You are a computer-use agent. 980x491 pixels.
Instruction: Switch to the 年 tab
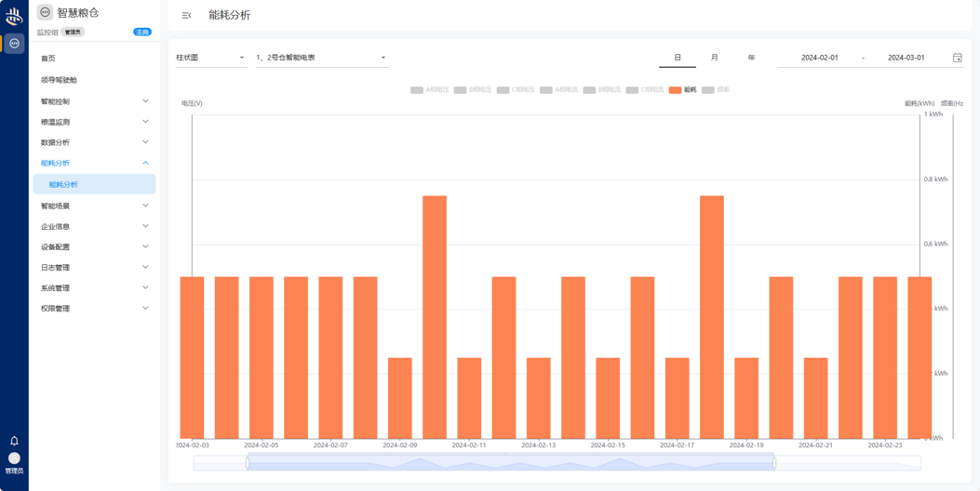pos(751,58)
